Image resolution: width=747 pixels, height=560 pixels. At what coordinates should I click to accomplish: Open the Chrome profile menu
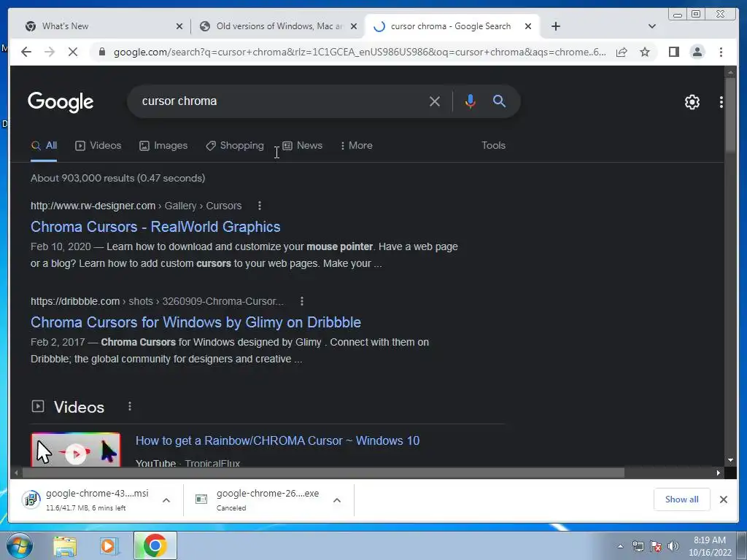(697, 52)
